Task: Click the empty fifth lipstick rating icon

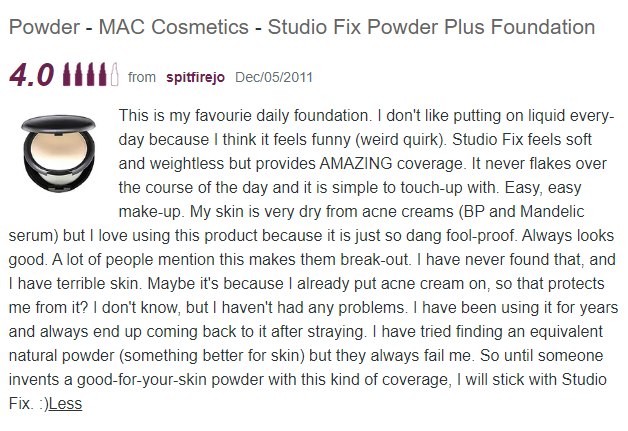Action: (x=115, y=74)
